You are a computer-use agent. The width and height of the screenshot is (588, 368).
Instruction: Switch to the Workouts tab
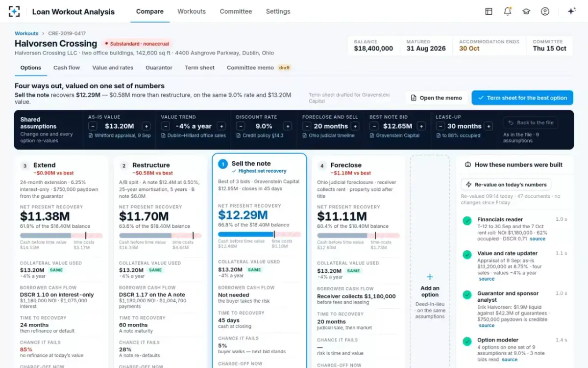[x=192, y=11]
